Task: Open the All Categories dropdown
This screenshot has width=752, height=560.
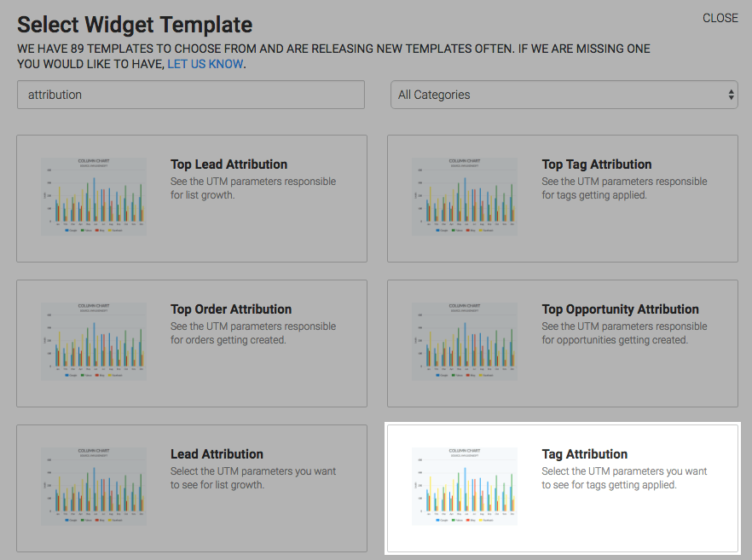Action: pyautogui.click(x=564, y=95)
